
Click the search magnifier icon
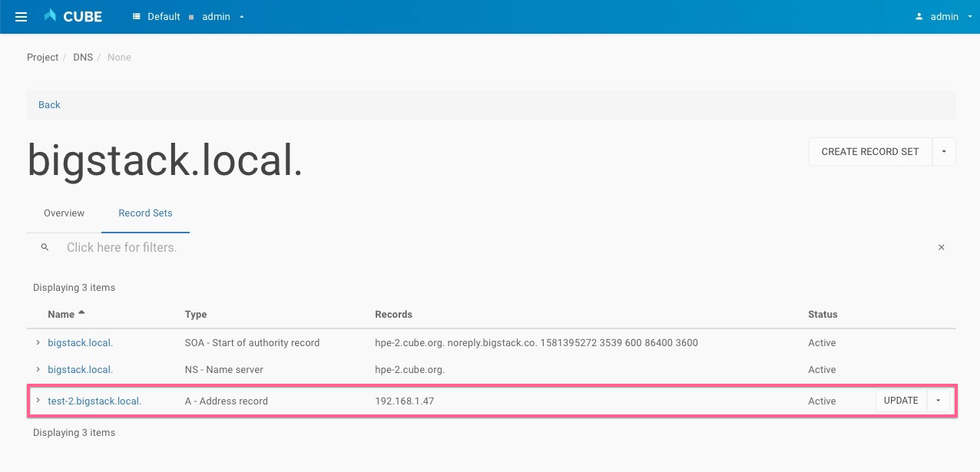pos(45,247)
